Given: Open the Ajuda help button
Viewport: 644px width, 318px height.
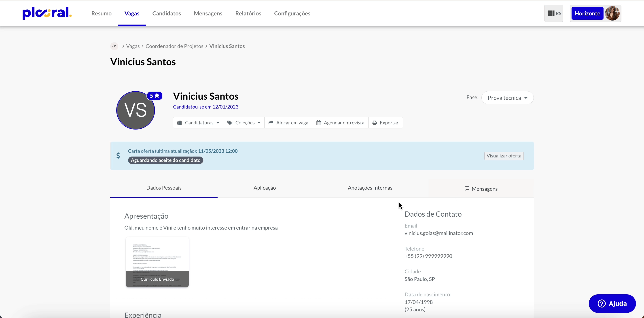Looking at the screenshot, I should [612, 303].
